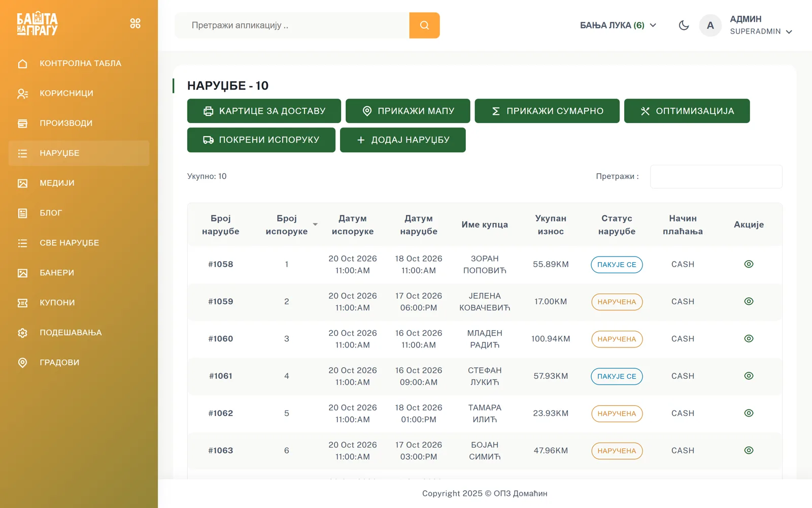
Task: Expand the Админ Superadmin account menu
Action: tap(761, 25)
